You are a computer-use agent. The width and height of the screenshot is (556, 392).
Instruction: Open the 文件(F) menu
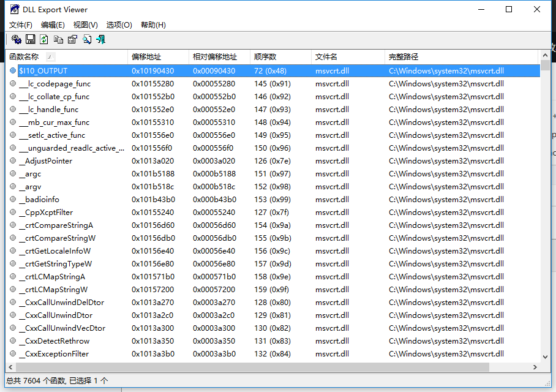[21, 25]
